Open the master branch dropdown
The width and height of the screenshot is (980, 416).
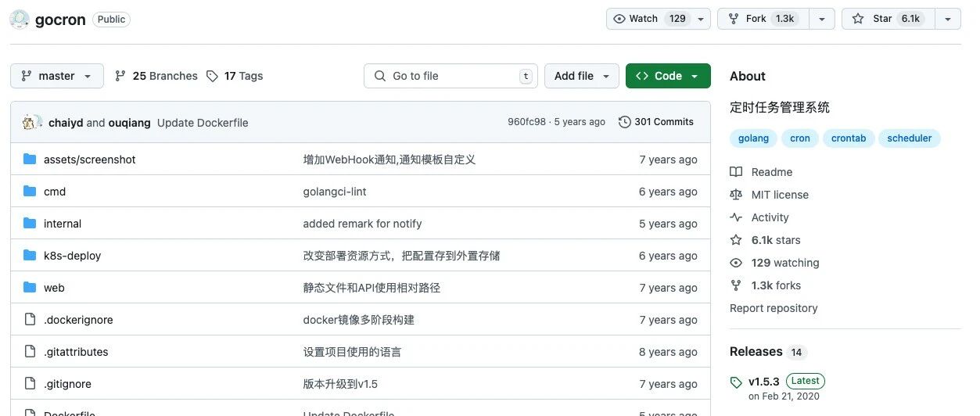coord(56,76)
